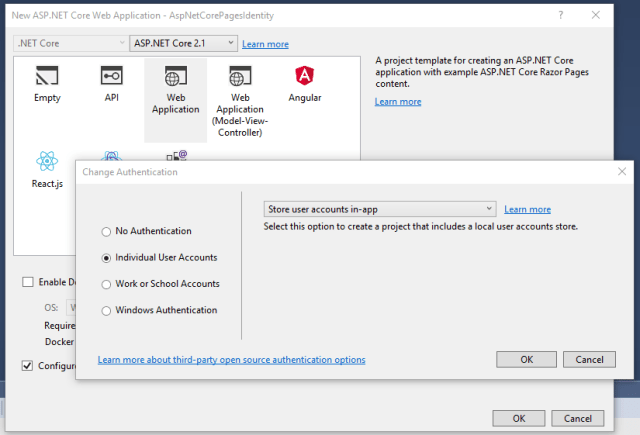Select the Web Application template icon
Viewport: 640px width, 435px height.
pos(175,77)
